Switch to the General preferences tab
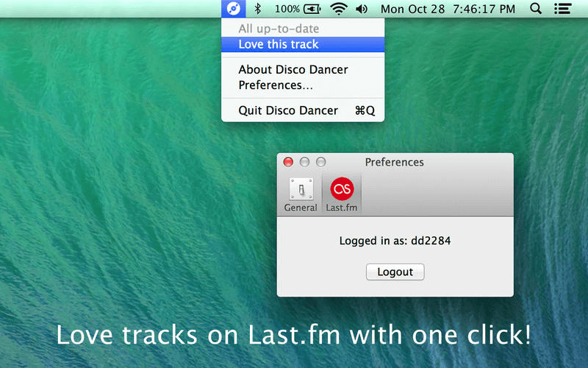 301,194
